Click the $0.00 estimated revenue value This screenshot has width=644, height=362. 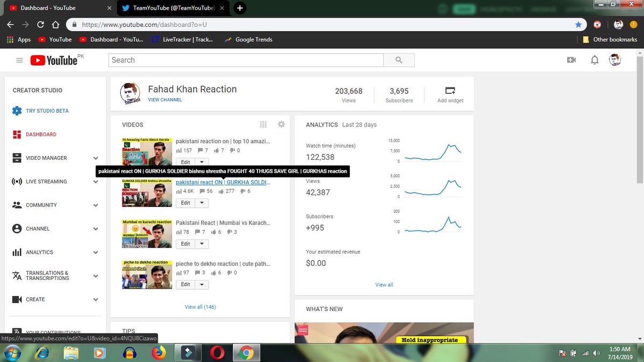pos(316,263)
